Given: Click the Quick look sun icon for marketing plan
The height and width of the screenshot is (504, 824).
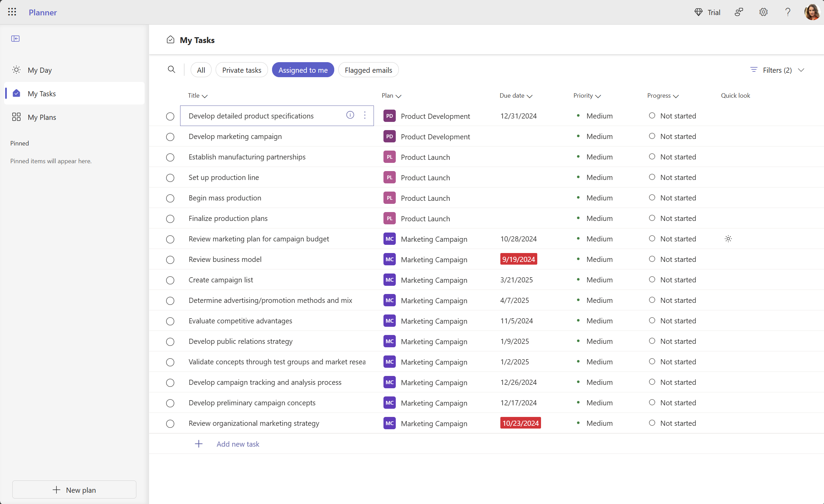Looking at the screenshot, I should [x=728, y=239].
